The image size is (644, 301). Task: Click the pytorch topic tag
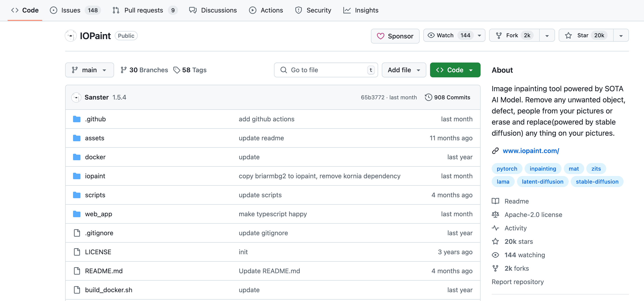507,169
